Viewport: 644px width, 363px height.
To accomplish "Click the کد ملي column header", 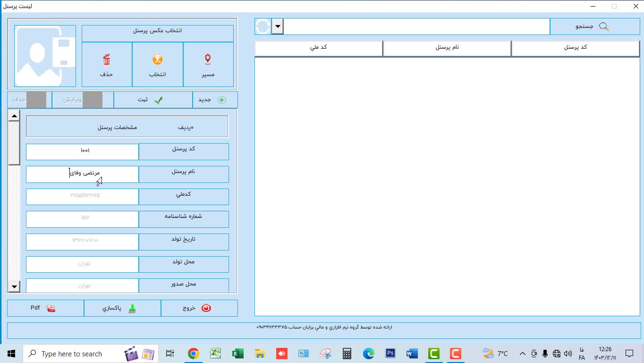I will (318, 48).
